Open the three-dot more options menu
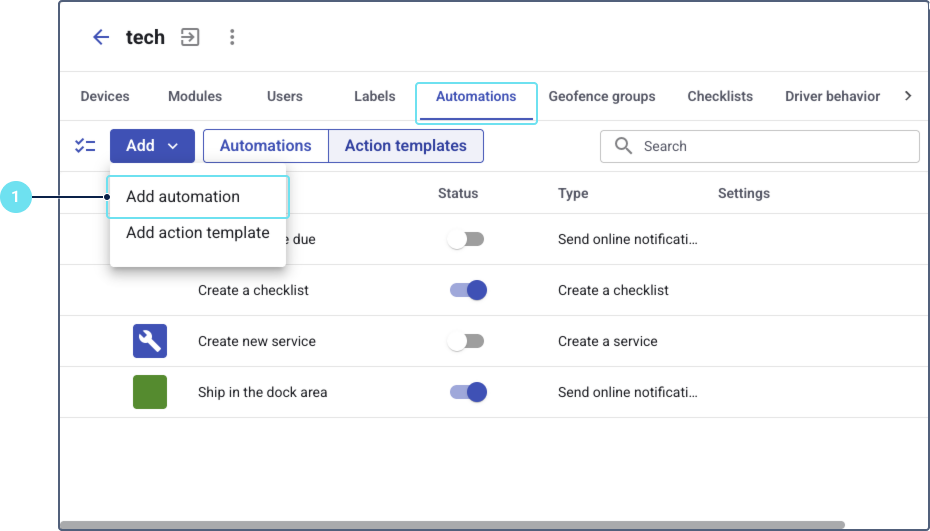 tap(232, 37)
